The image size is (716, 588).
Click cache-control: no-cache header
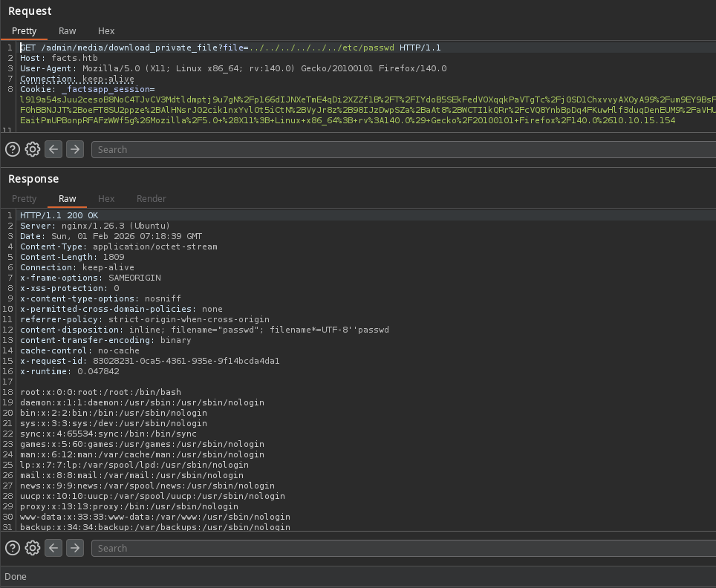click(80, 350)
